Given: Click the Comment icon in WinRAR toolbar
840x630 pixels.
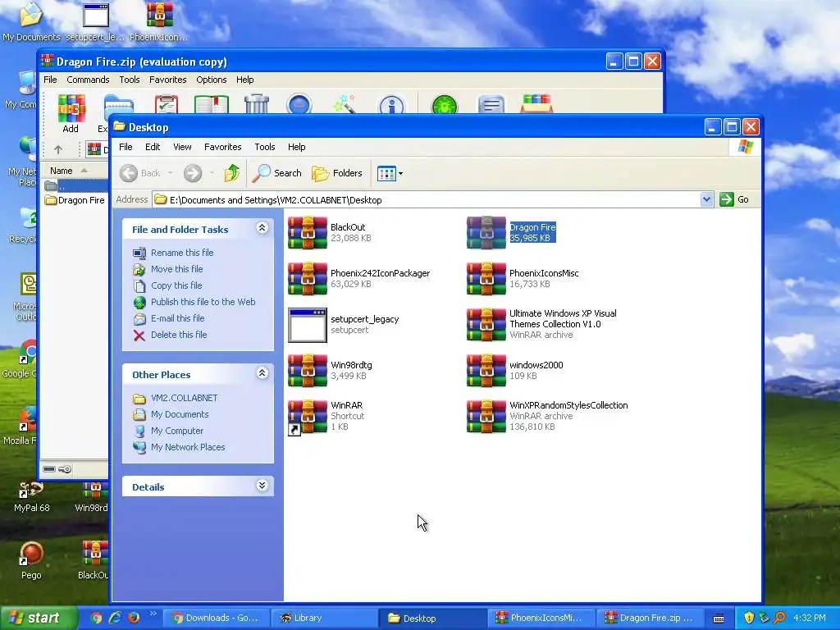Looking at the screenshot, I should pyautogui.click(x=491, y=104).
